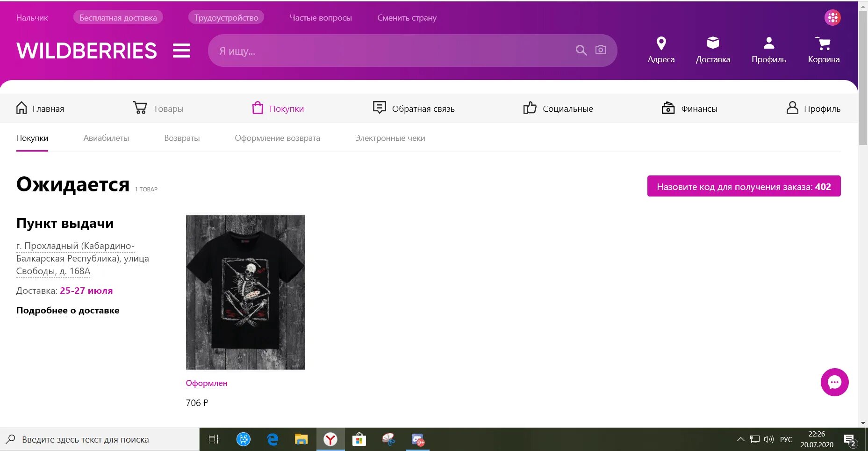Click the 706 ₽ price text
This screenshot has width=868, height=451.
pos(197,403)
